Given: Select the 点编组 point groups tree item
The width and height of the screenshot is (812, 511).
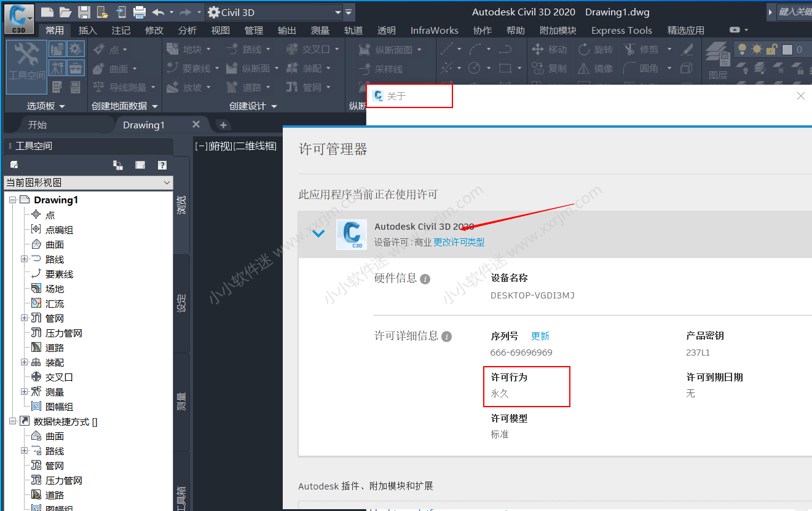Looking at the screenshot, I should 59,230.
